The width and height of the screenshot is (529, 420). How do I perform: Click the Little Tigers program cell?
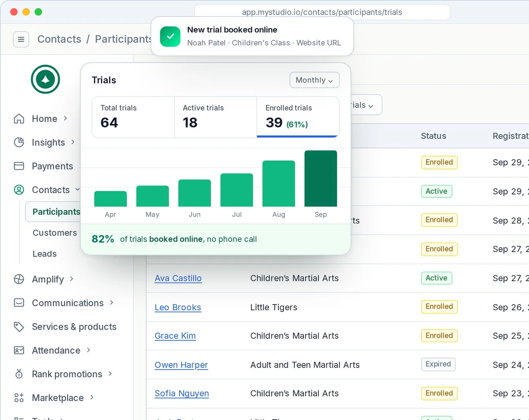coord(274,308)
